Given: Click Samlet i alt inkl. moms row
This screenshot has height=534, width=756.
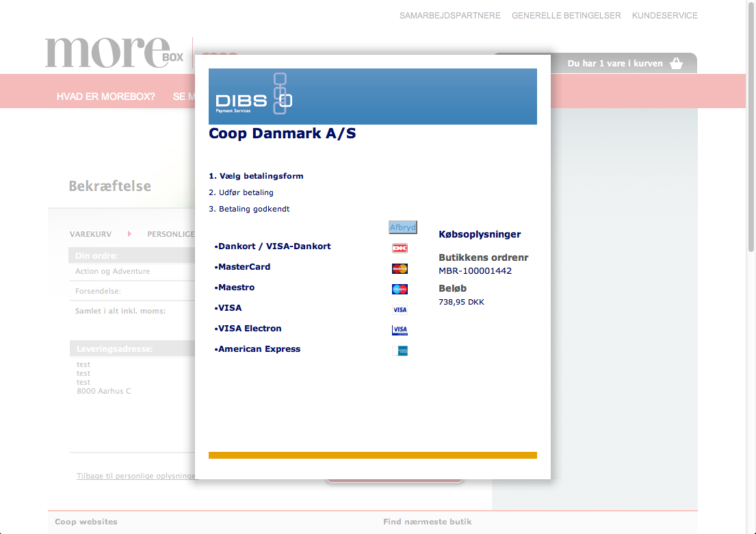Looking at the screenshot, I should (131, 311).
